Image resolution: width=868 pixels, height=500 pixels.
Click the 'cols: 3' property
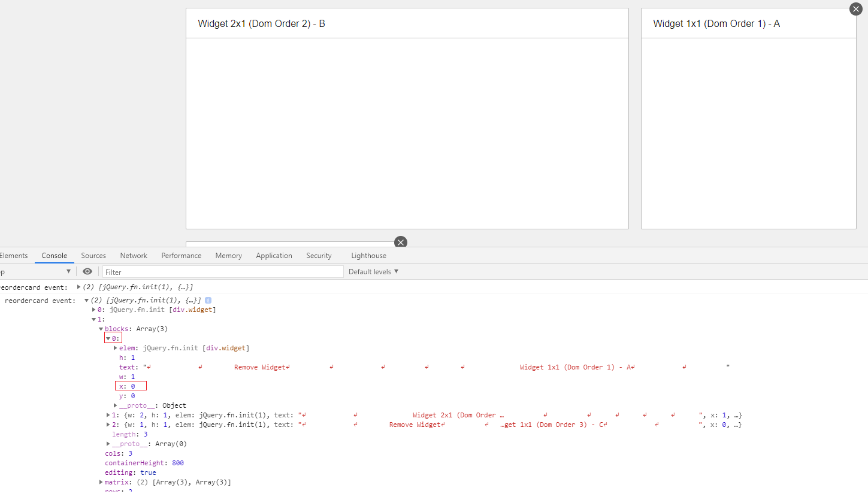tap(119, 453)
